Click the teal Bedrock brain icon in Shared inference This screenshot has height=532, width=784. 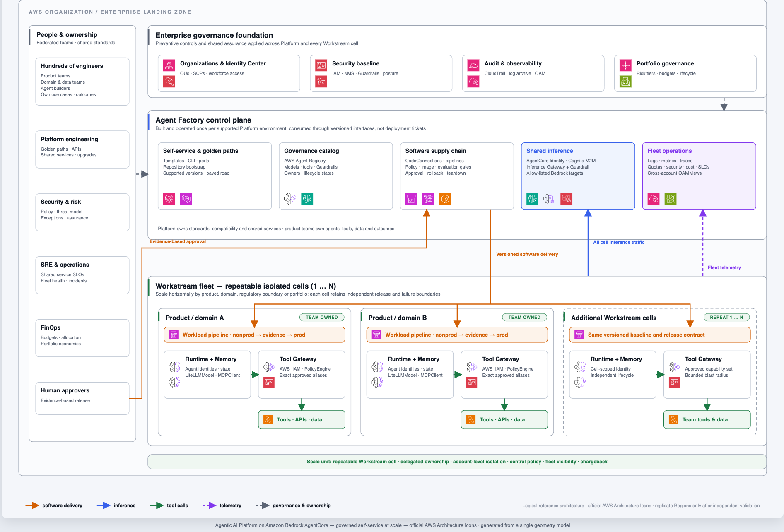click(532, 199)
